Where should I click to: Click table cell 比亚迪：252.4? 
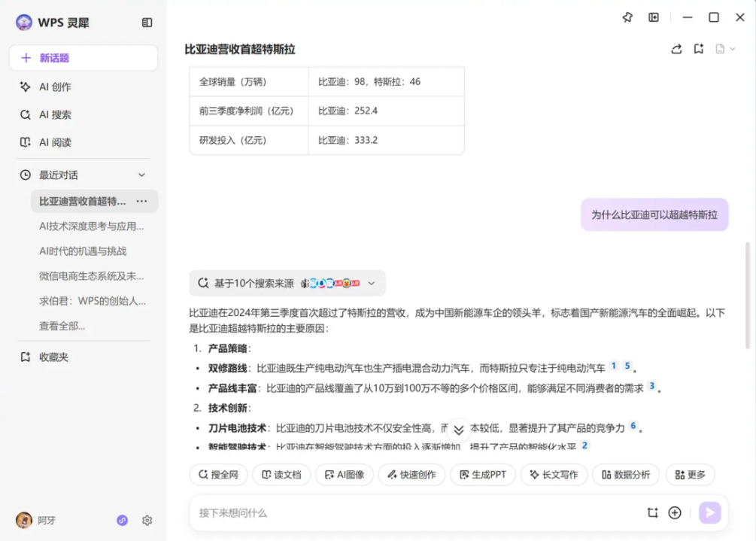[386, 111]
